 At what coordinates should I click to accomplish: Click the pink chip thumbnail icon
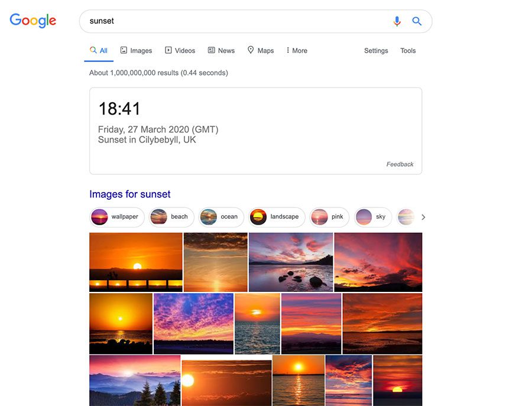[x=320, y=217]
